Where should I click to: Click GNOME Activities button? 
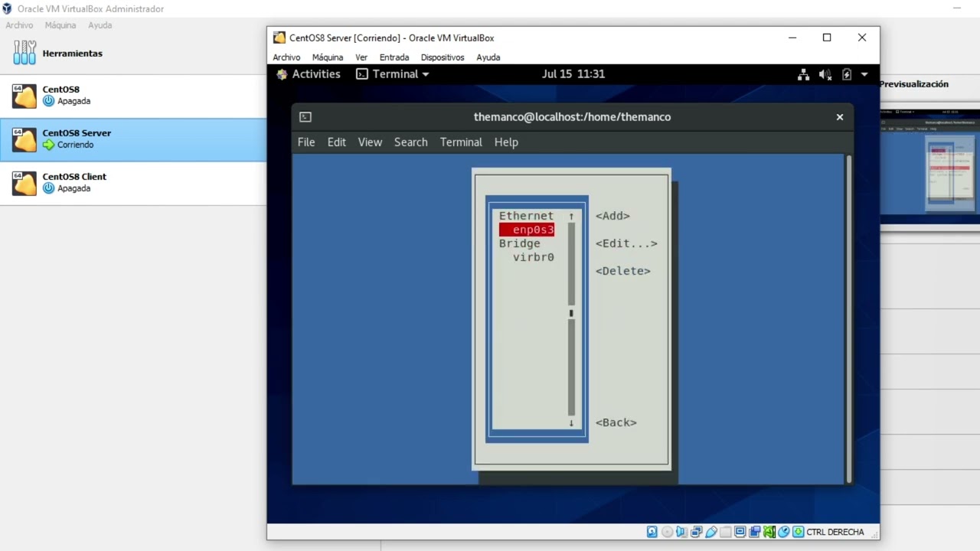tap(309, 74)
